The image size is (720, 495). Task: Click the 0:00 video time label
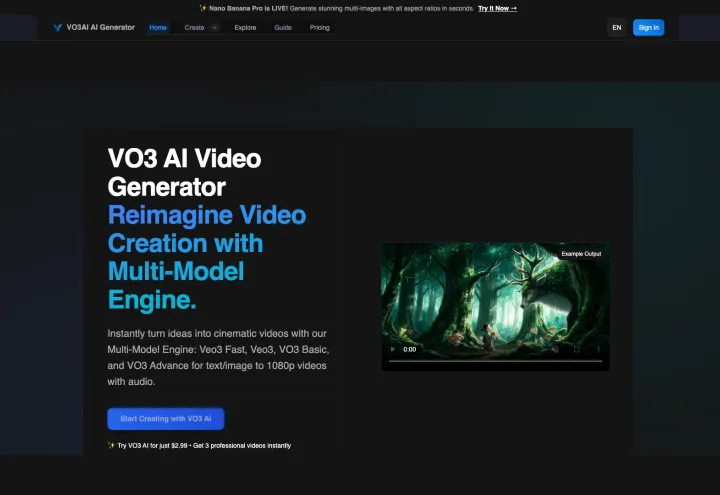[x=410, y=349]
